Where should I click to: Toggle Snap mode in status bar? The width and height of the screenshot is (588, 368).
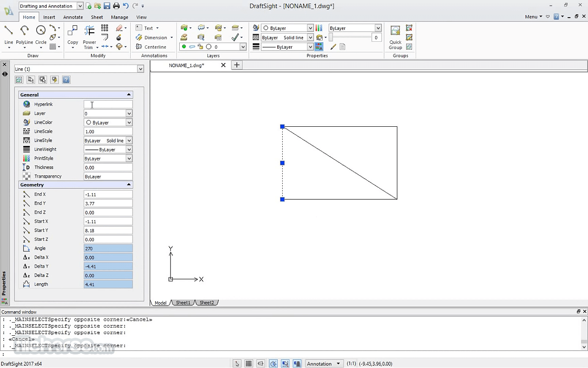click(x=237, y=363)
